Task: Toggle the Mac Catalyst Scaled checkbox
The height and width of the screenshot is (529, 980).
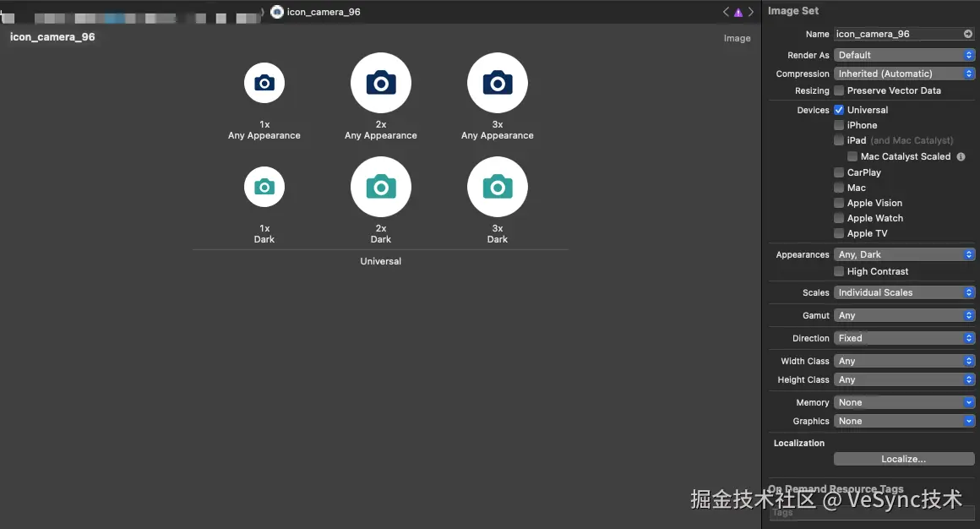Action: pyautogui.click(x=852, y=156)
